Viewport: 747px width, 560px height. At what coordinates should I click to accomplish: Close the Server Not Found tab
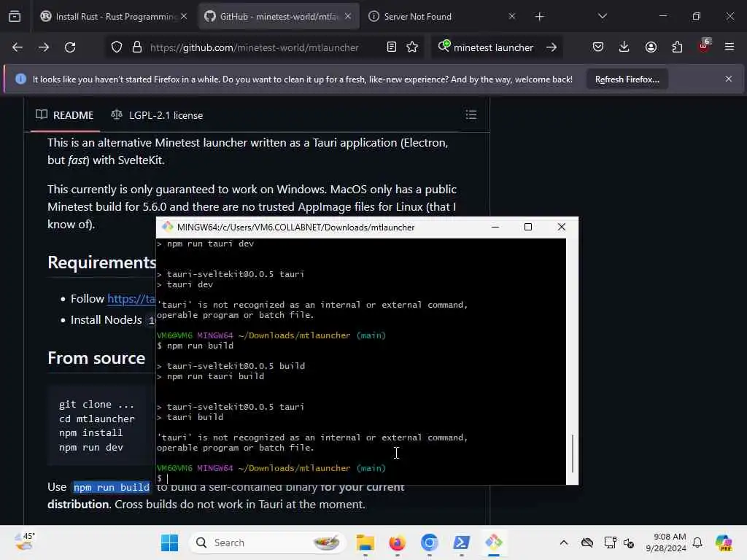(511, 16)
